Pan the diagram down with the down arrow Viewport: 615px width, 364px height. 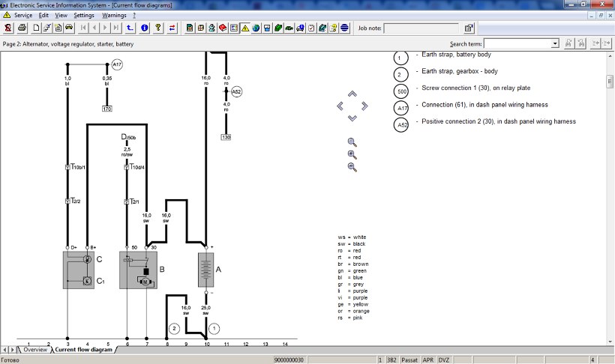point(352,118)
